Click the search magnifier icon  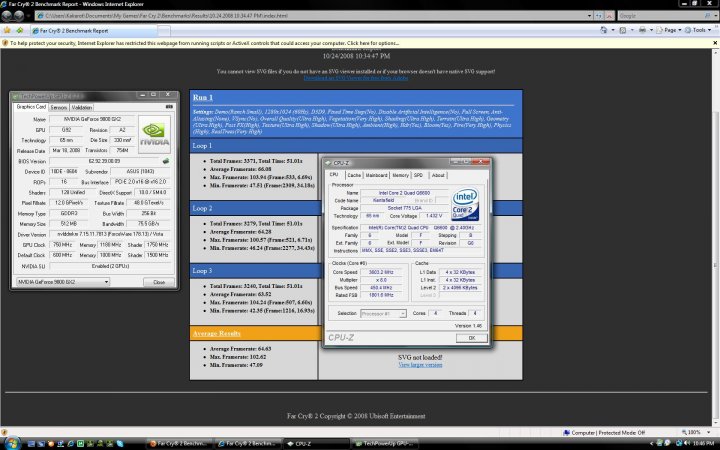[707, 16]
